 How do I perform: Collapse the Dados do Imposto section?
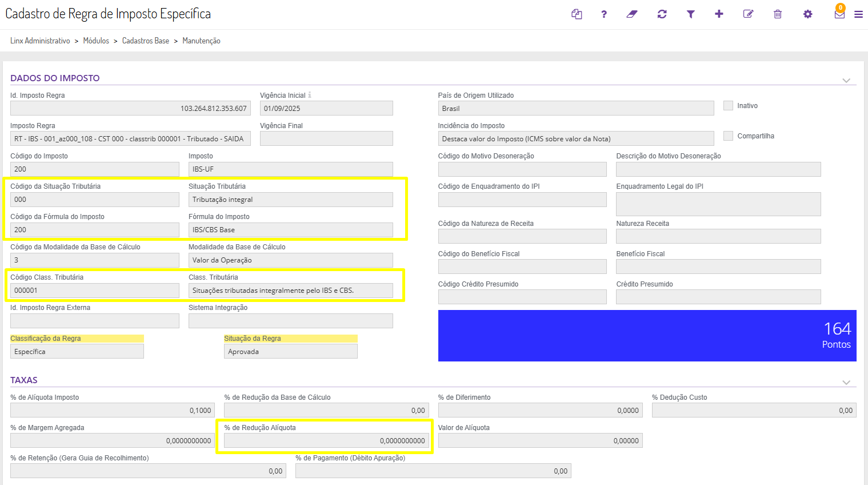click(846, 81)
